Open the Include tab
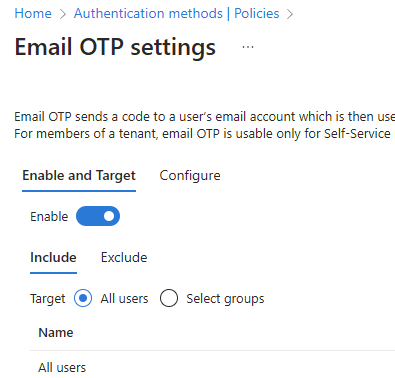 pyautogui.click(x=53, y=258)
